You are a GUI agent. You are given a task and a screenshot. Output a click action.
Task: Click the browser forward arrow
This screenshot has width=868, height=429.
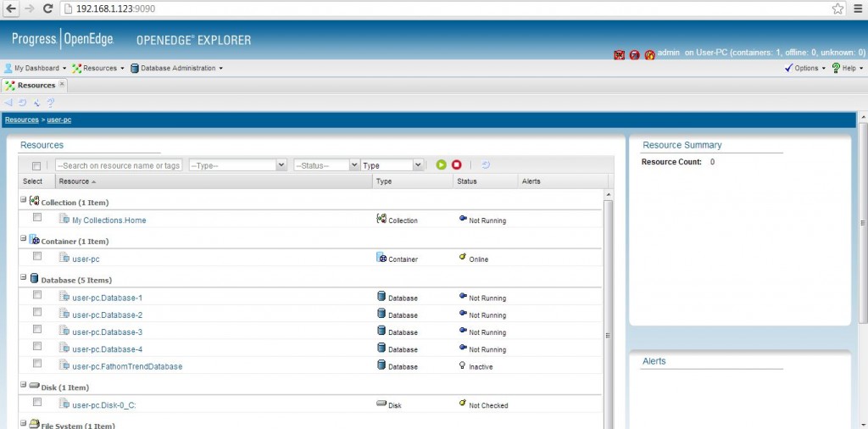click(30, 8)
